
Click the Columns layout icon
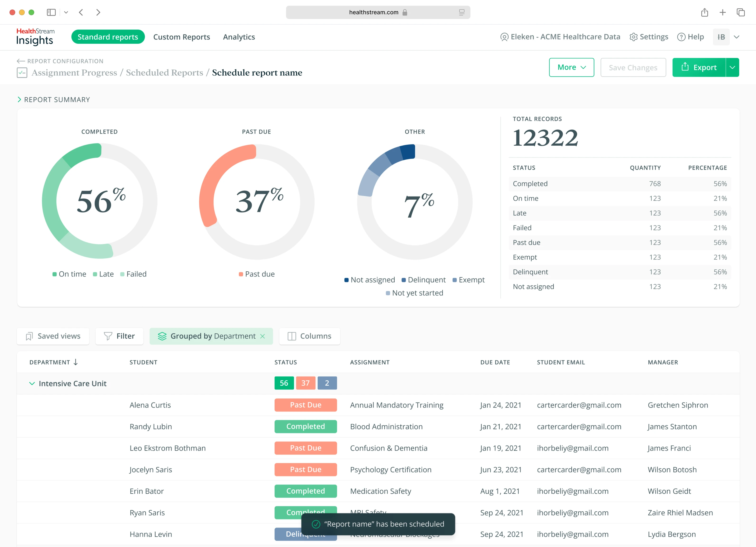292,336
